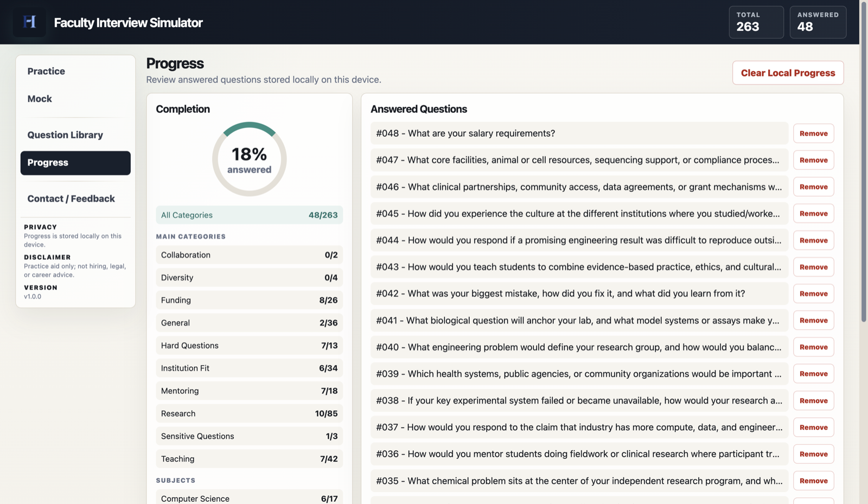This screenshot has height=504, width=868.
Task: Filter by Research category
Action: [x=249, y=413]
